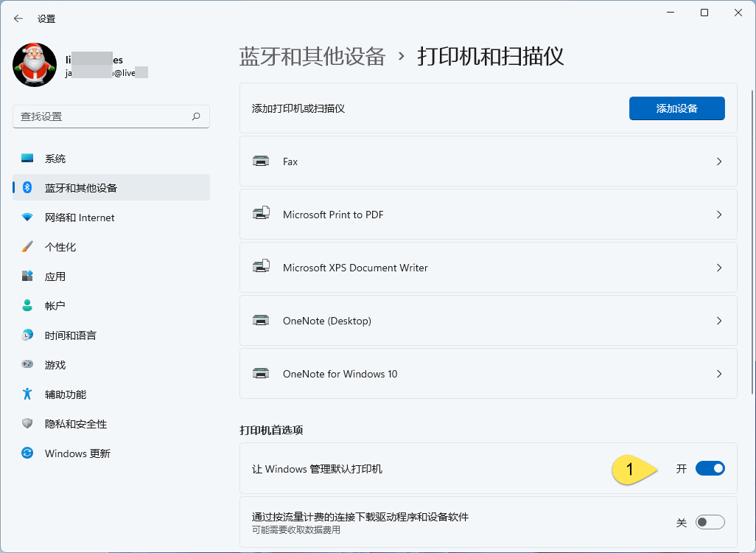This screenshot has height=553, width=756.
Task: Click the 系统 monitor icon
Action: [x=27, y=159]
